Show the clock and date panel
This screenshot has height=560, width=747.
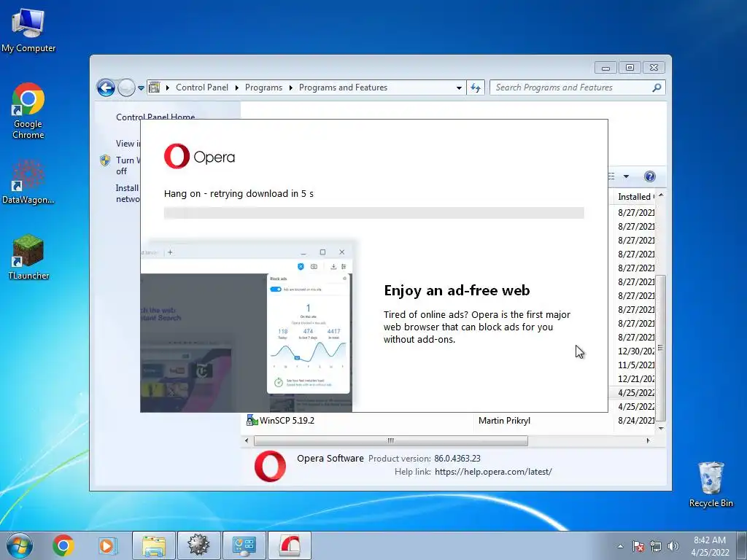[x=710, y=545]
